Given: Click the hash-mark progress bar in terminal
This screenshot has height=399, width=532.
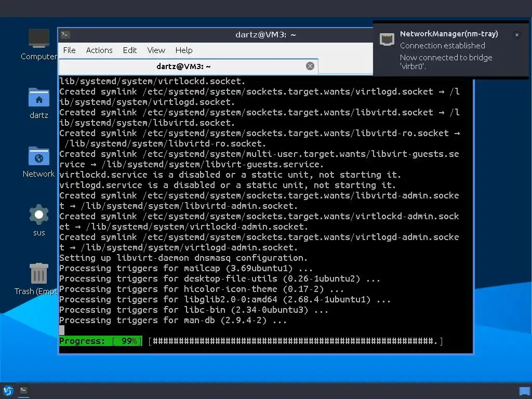Looking at the screenshot, I should 296,341.
